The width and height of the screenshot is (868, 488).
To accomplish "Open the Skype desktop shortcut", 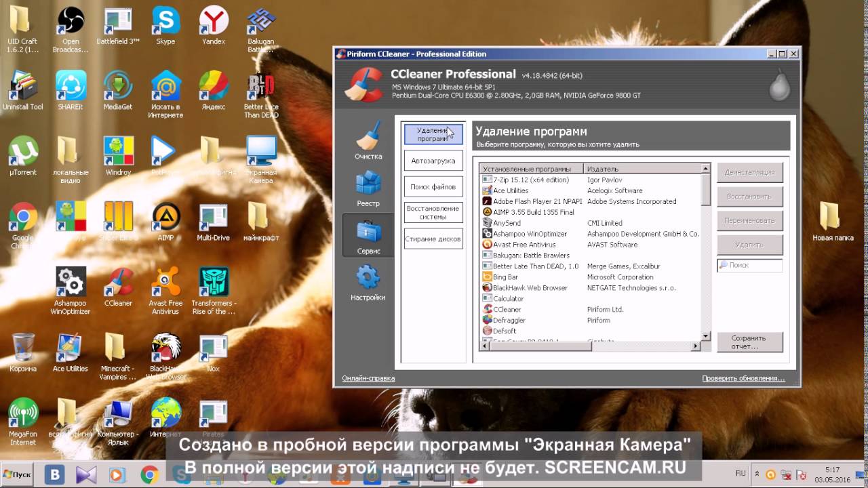I will (165, 26).
